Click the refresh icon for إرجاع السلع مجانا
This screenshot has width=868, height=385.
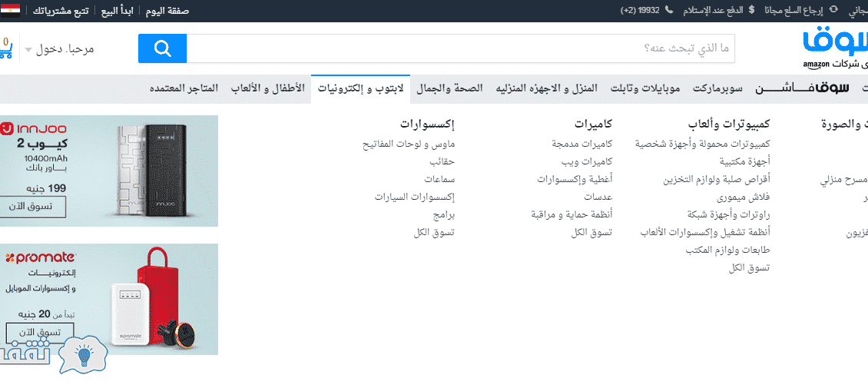(834, 10)
